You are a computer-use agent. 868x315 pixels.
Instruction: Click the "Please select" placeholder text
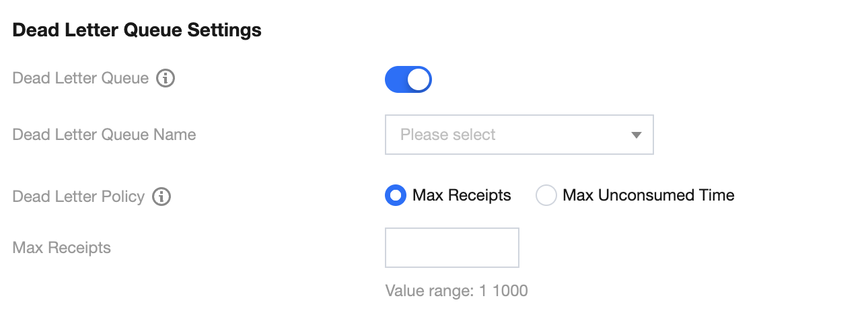coord(447,135)
